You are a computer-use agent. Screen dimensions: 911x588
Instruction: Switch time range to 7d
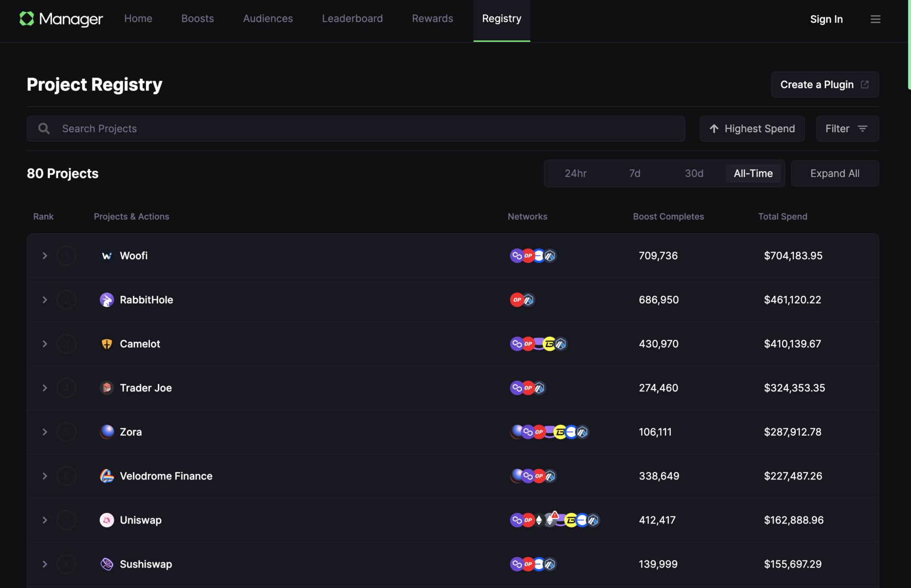(x=634, y=173)
